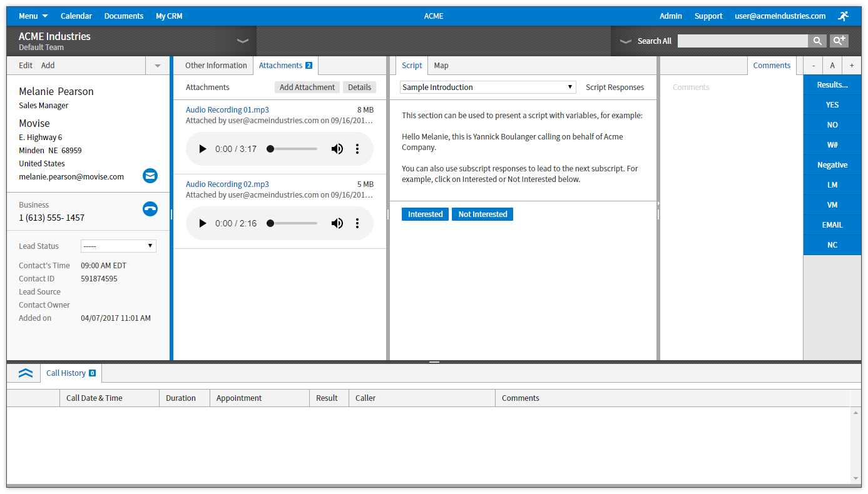Select the Script tab
Screen dimensions: 868x494
(412, 66)
